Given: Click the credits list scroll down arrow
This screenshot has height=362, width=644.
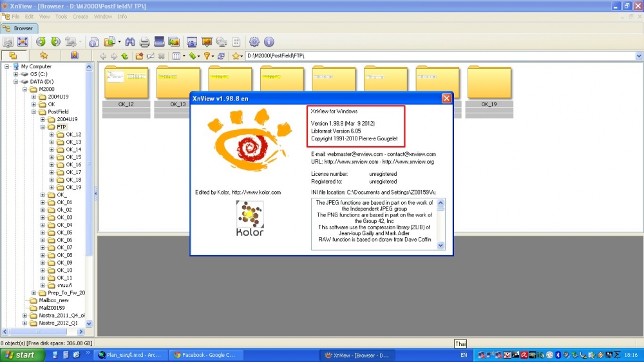Looking at the screenshot, I should pos(440,245).
